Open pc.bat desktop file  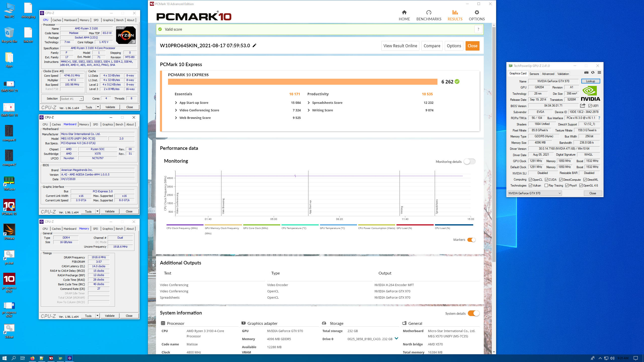point(9,257)
